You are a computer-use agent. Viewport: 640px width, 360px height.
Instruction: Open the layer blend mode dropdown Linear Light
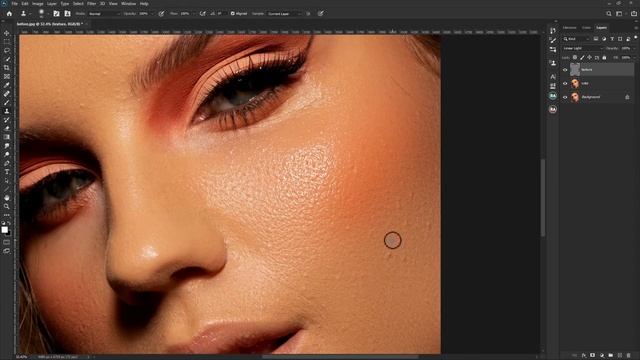pos(582,48)
